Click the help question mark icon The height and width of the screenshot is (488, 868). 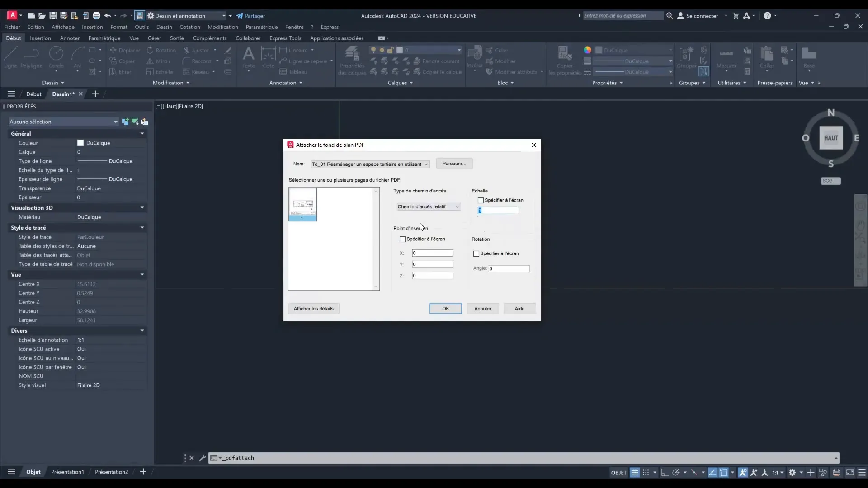[x=767, y=16]
